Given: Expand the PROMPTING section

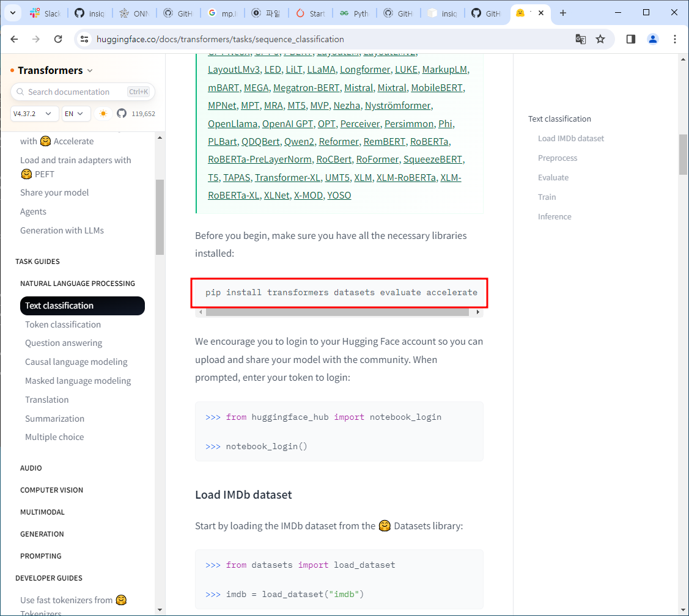Looking at the screenshot, I should pos(40,556).
